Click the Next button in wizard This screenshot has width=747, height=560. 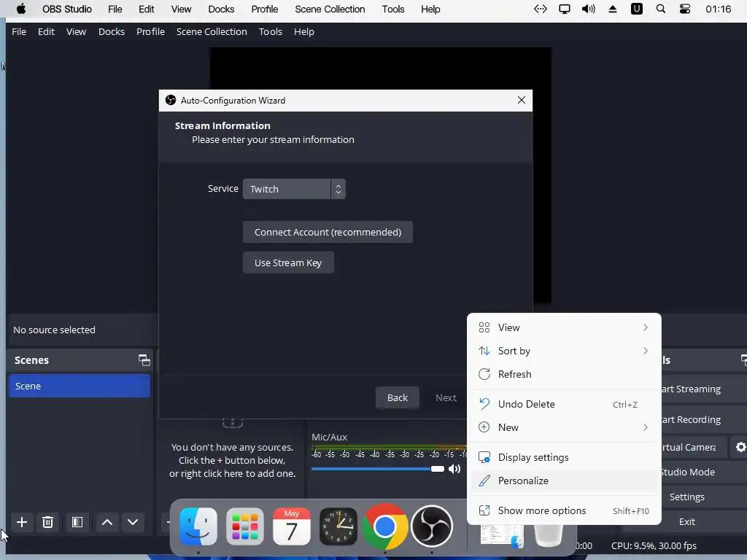coord(446,397)
